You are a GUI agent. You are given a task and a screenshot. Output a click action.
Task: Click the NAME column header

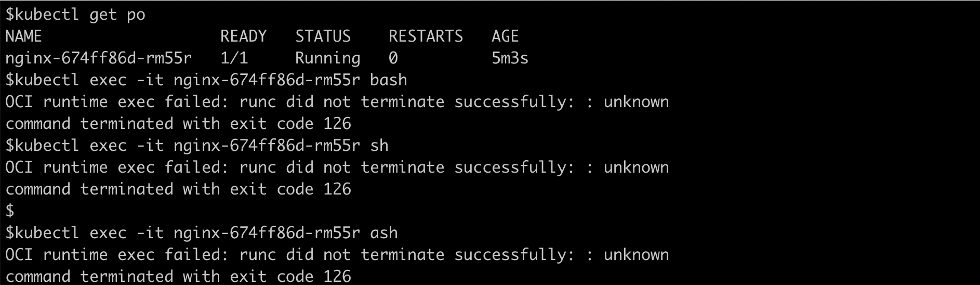click(23, 36)
